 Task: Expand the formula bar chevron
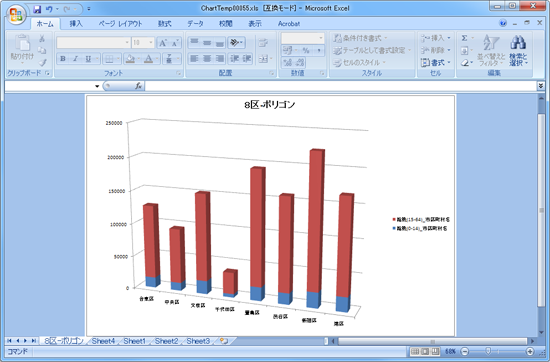[541, 86]
